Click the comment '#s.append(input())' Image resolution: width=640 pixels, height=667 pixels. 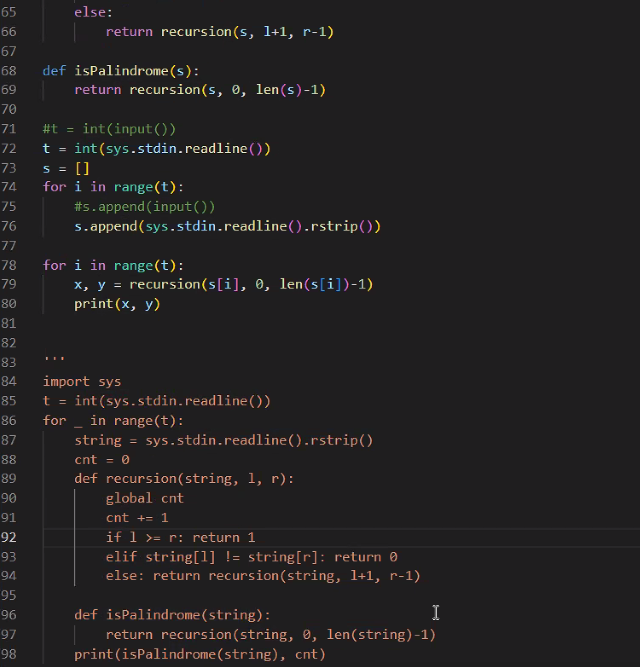145,207
